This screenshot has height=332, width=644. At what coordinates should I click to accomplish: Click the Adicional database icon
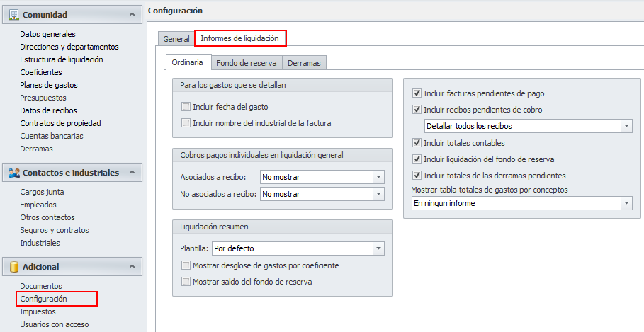coord(13,267)
